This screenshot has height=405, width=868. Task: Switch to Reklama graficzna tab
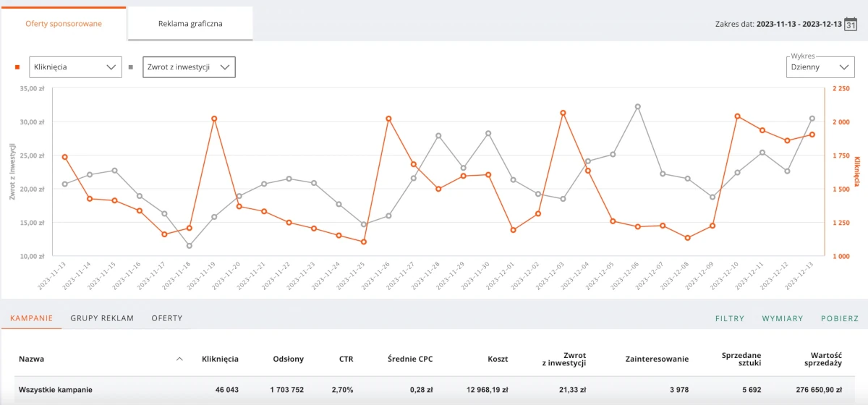[190, 24]
